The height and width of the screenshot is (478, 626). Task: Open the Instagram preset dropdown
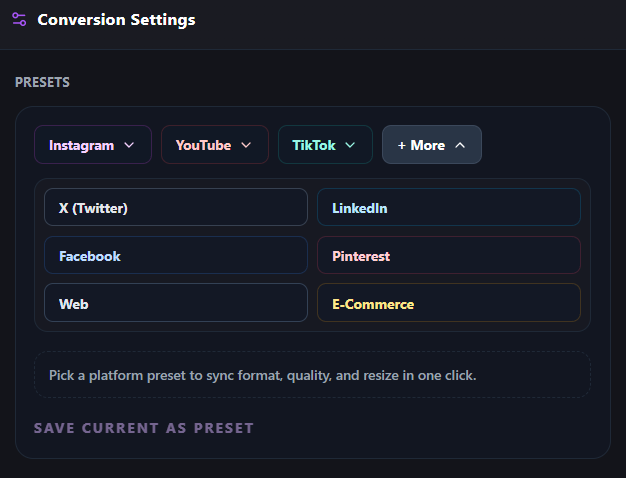93,145
